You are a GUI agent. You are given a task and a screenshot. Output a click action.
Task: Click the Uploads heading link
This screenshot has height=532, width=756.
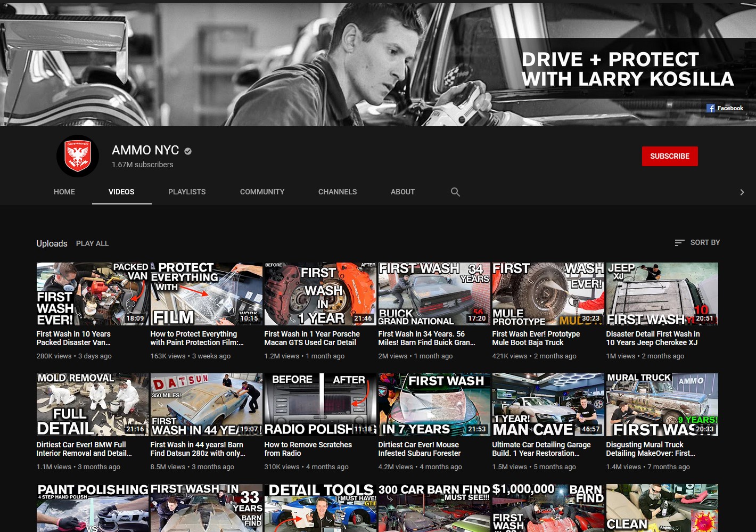pyautogui.click(x=52, y=243)
